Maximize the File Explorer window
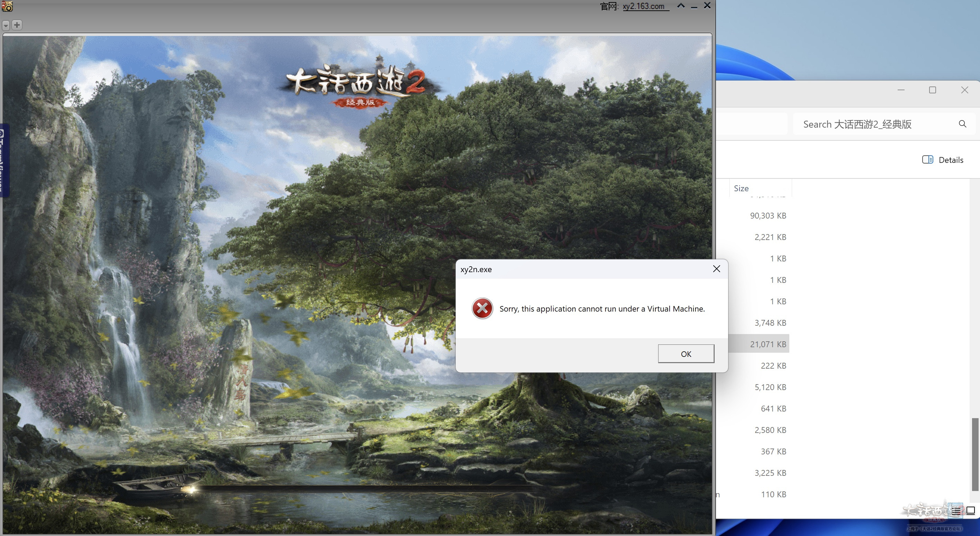This screenshot has width=980, height=536. coord(933,90)
